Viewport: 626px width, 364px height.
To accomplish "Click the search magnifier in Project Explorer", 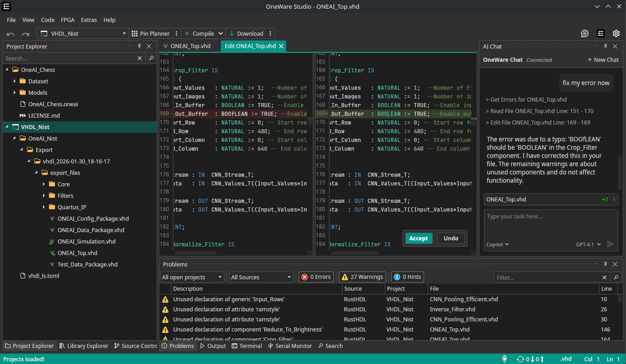I will click(151, 58).
